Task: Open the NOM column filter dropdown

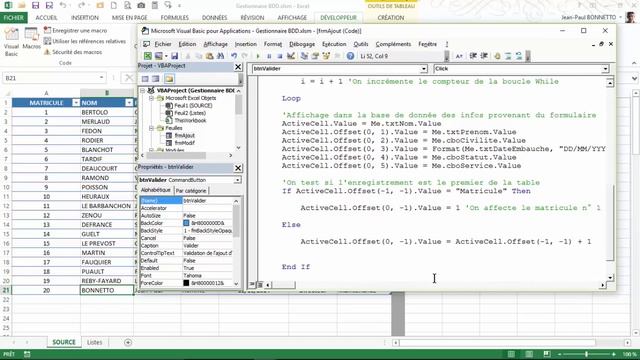Action: click(129, 103)
